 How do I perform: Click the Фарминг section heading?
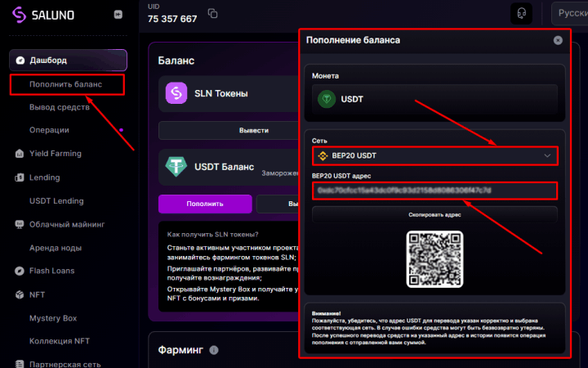[x=180, y=350]
